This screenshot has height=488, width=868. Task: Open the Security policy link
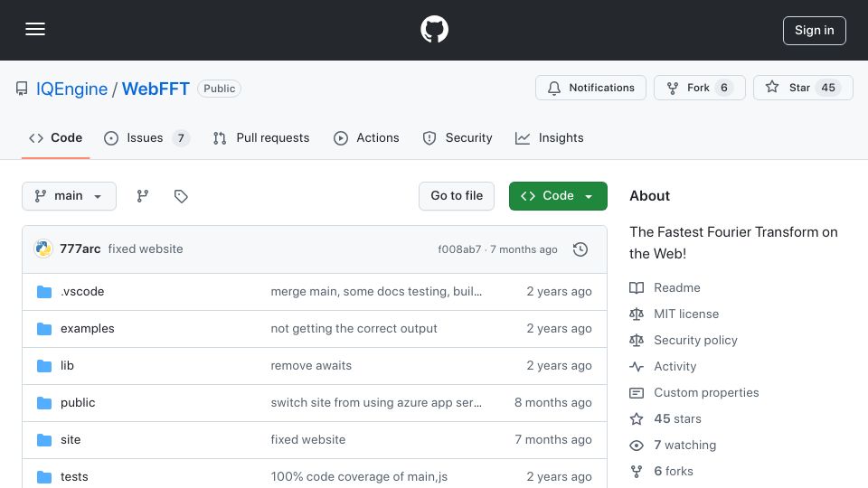696,341
